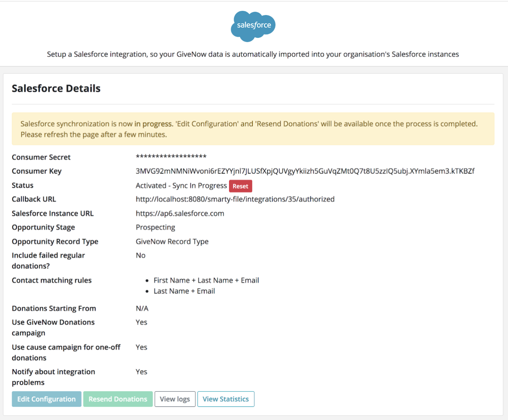Open Edit Configuration
Image resolution: width=508 pixels, height=420 pixels.
click(x=47, y=399)
